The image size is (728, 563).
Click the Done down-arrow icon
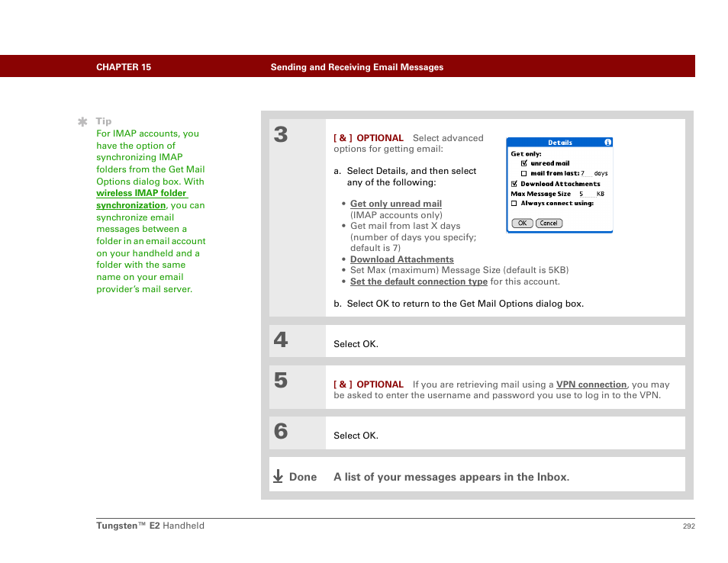pos(278,476)
